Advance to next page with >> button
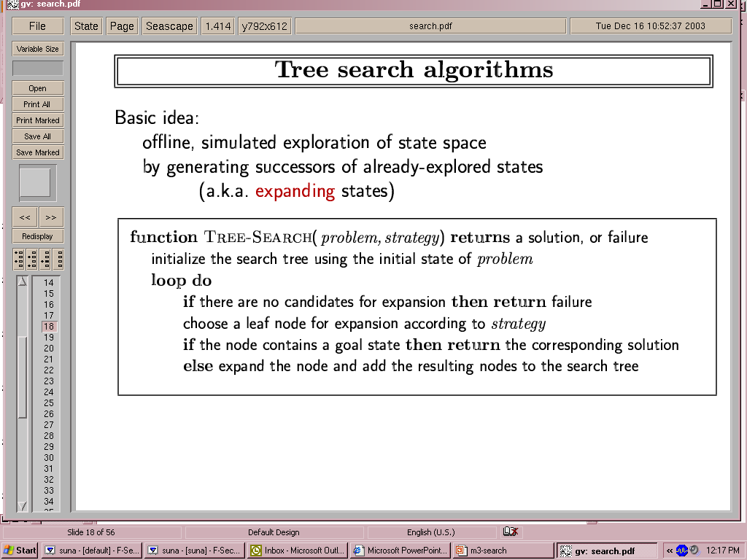 [51, 217]
